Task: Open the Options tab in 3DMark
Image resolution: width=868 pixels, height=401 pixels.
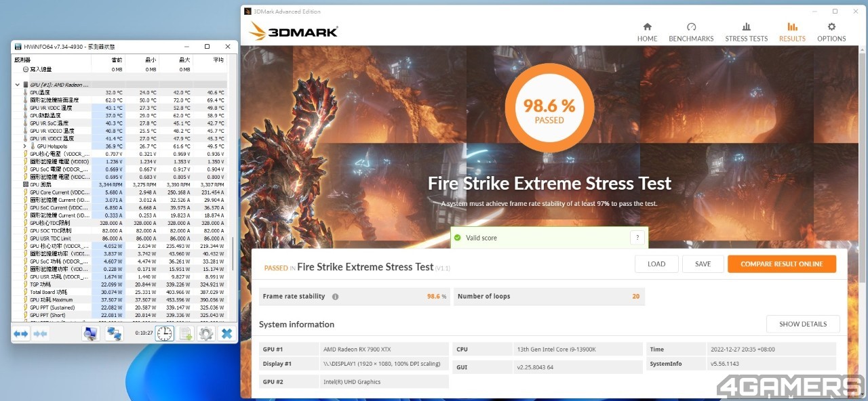Action: point(831,32)
